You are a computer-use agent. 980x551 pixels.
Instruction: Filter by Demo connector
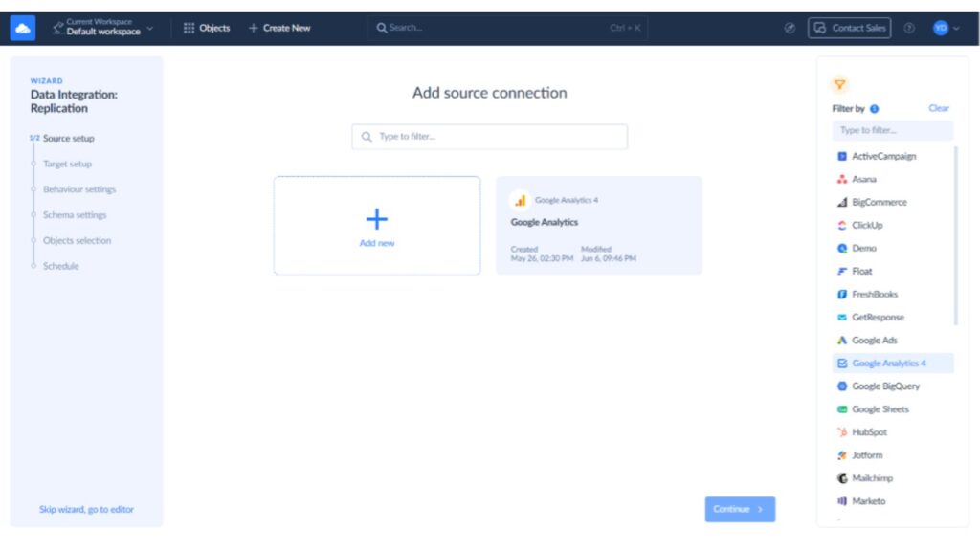(893, 248)
